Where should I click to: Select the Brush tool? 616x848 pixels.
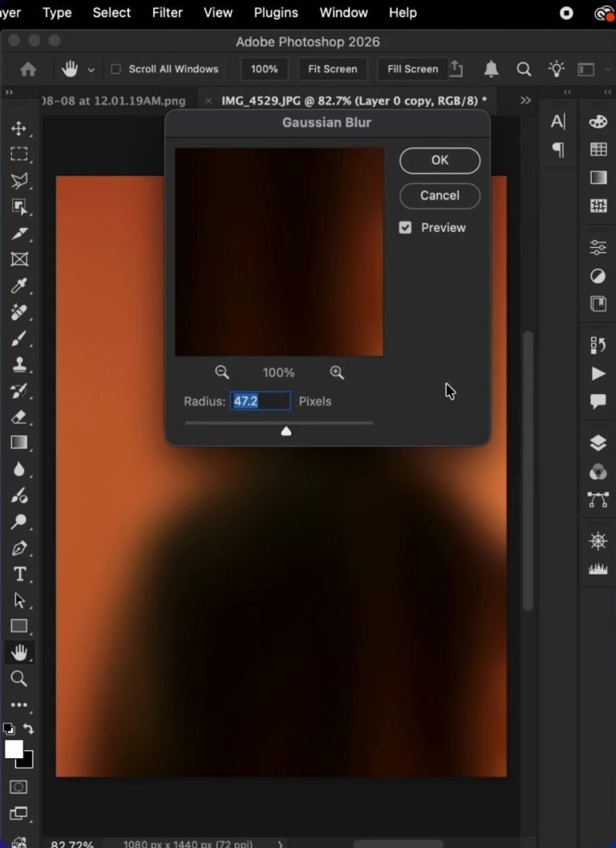tap(19, 338)
